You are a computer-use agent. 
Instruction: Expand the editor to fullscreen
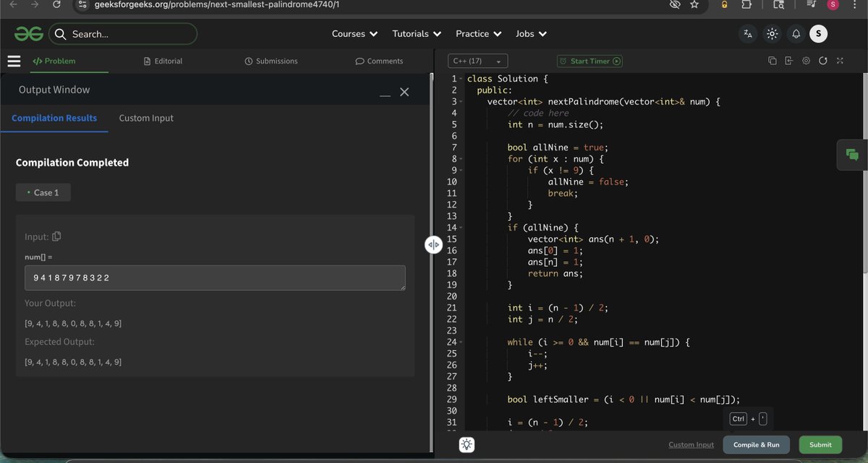click(840, 61)
